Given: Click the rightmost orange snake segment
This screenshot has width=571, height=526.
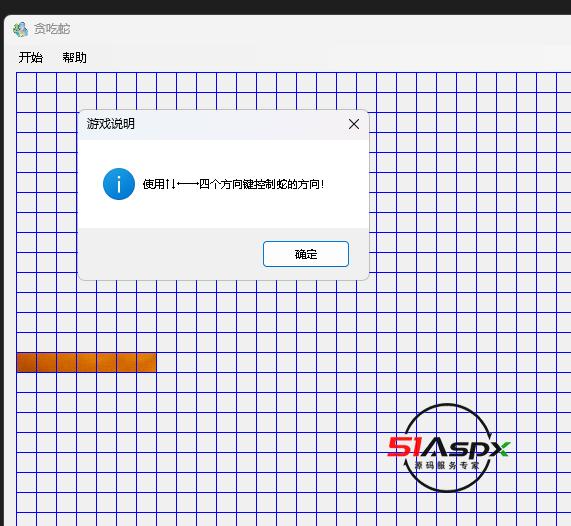Looking at the screenshot, I should tap(147, 362).
